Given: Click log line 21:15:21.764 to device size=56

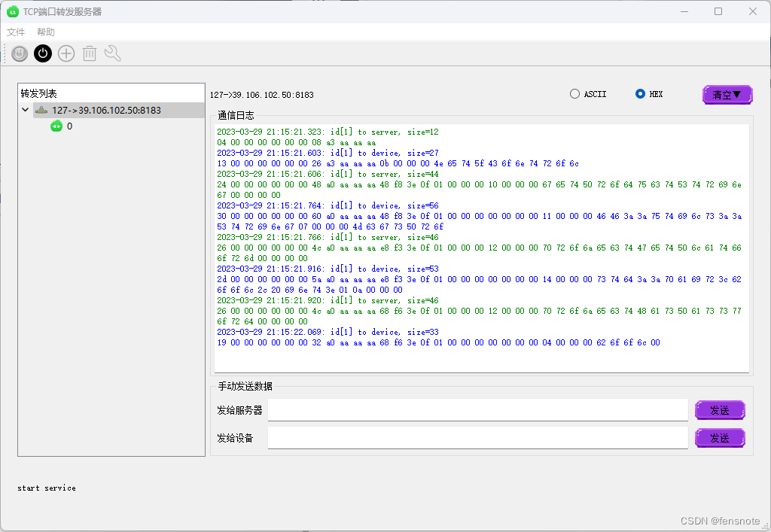Looking at the screenshot, I should (328, 205).
